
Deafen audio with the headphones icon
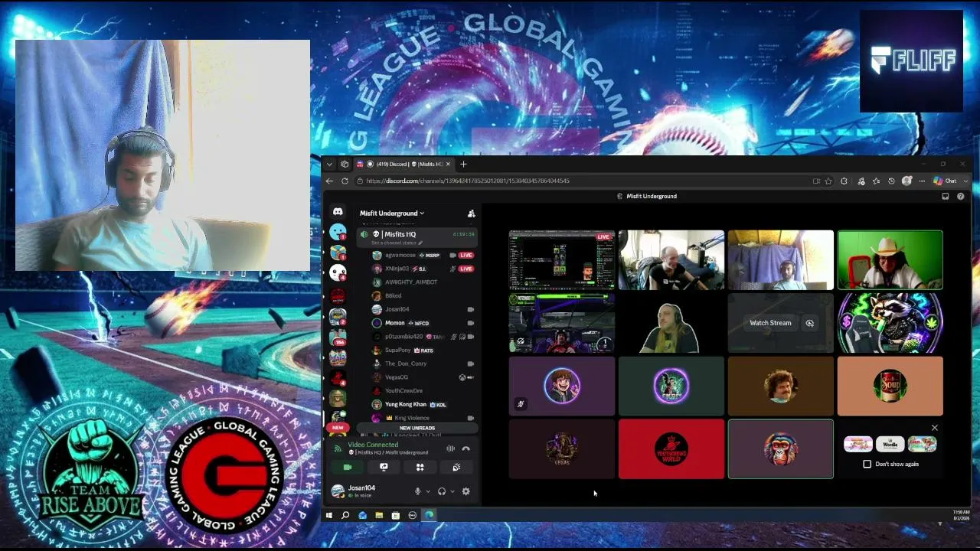click(441, 491)
